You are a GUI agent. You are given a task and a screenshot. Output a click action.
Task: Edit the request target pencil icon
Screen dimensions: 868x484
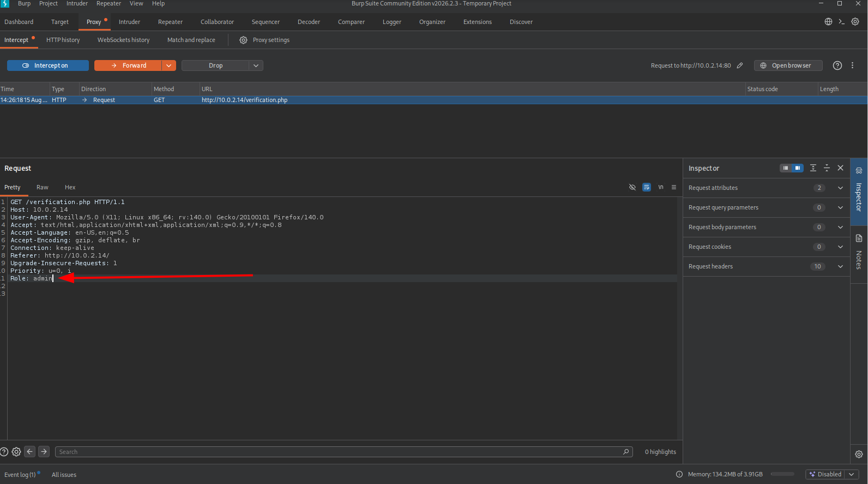(740, 65)
